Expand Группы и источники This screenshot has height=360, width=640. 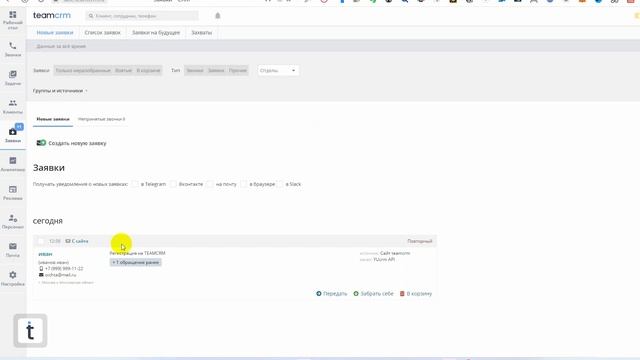point(60,91)
